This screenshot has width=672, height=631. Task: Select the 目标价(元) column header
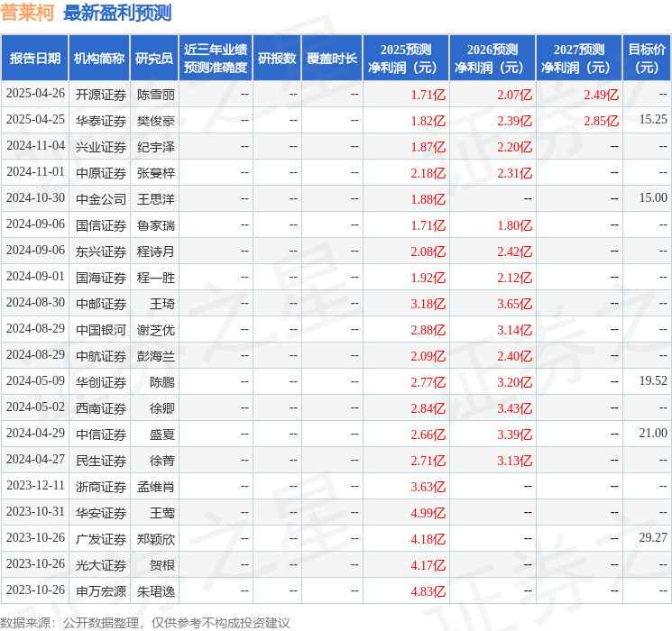[x=646, y=59]
